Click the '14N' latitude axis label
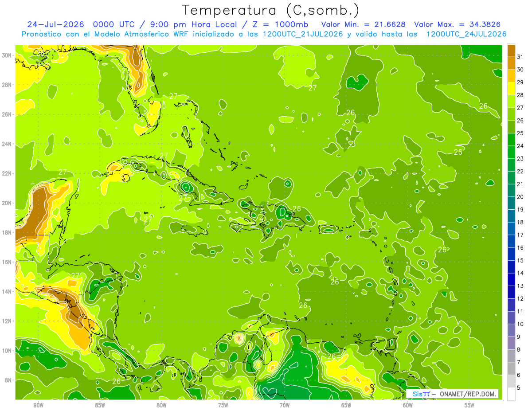Image resolution: width=532 pixels, height=411 pixels. (x=7, y=292)
